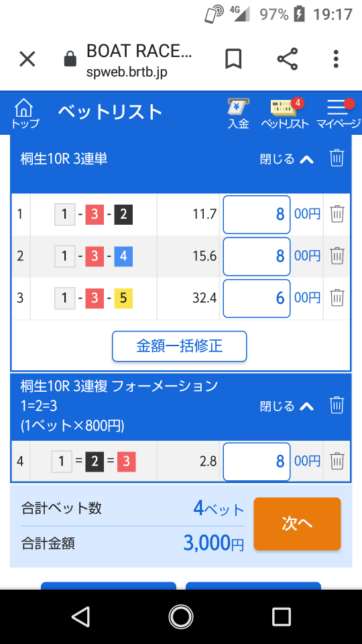Collapse the 桐生10R 3連単 section
This screenshot has width=362, height=644.
coord(287,158)
